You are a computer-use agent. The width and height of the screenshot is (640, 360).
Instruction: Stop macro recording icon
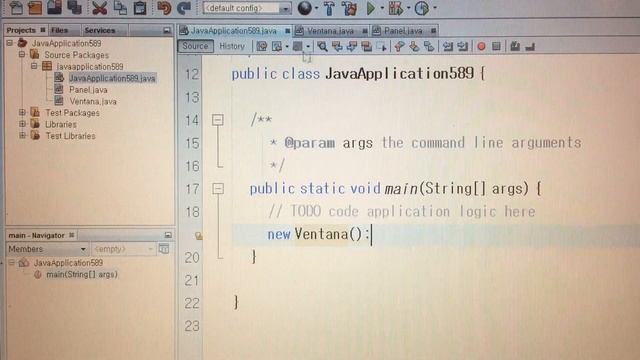[496, 47]
